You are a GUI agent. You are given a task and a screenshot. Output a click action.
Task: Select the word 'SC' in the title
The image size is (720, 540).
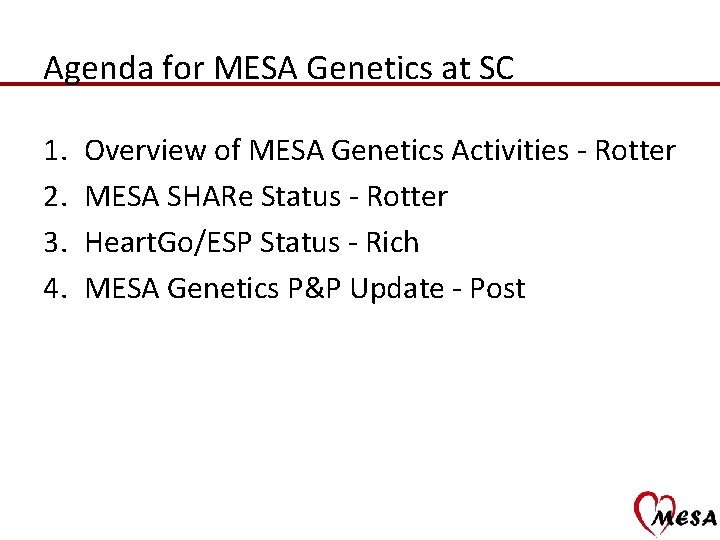pos(496,68)
